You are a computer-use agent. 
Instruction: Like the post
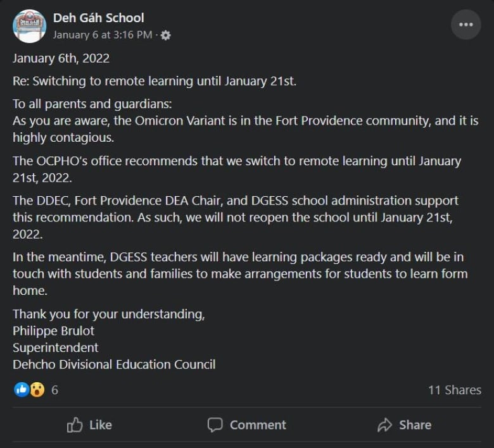click(89, 425)
